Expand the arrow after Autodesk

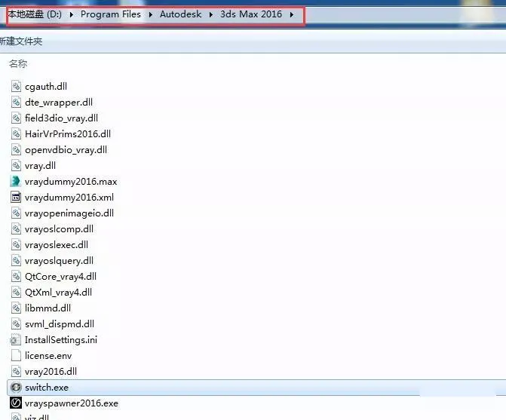[x=210, y=14]
